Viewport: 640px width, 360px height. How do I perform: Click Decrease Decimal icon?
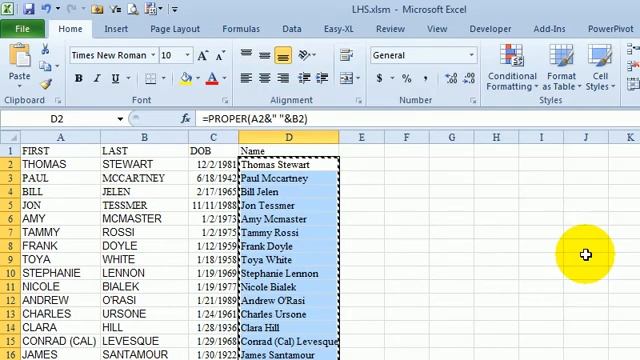tap(469, 78)
